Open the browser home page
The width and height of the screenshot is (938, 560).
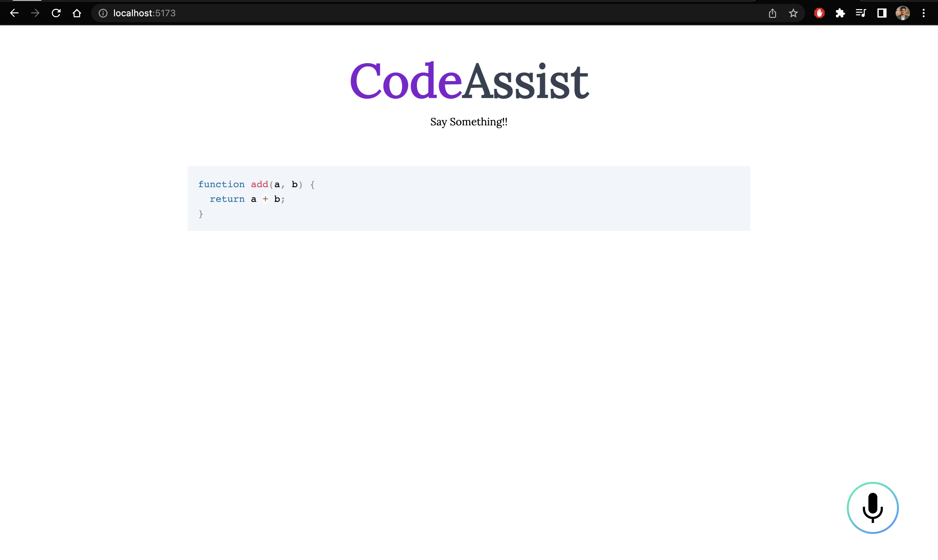pos(77,13)
